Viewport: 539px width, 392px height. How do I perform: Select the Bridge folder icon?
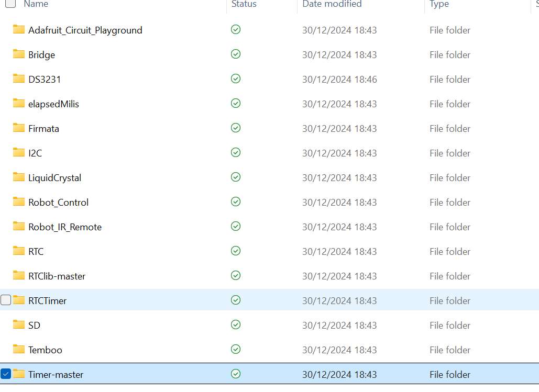[18, 54]
